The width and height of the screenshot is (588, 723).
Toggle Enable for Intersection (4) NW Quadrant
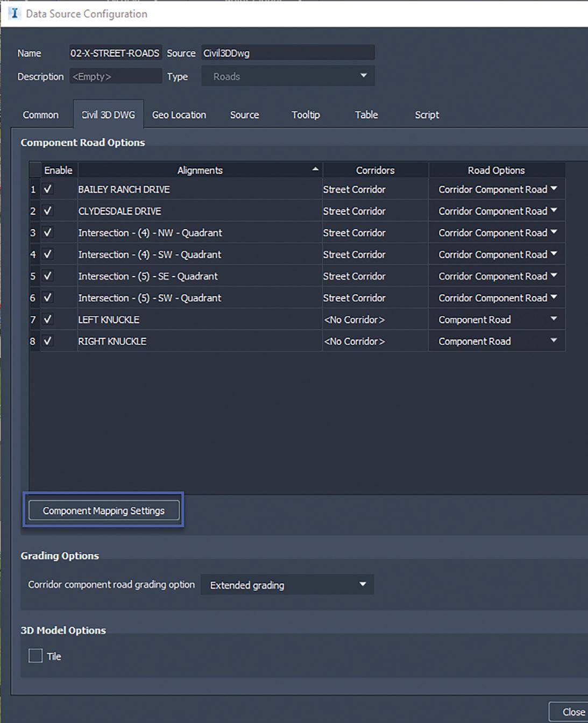48,232
